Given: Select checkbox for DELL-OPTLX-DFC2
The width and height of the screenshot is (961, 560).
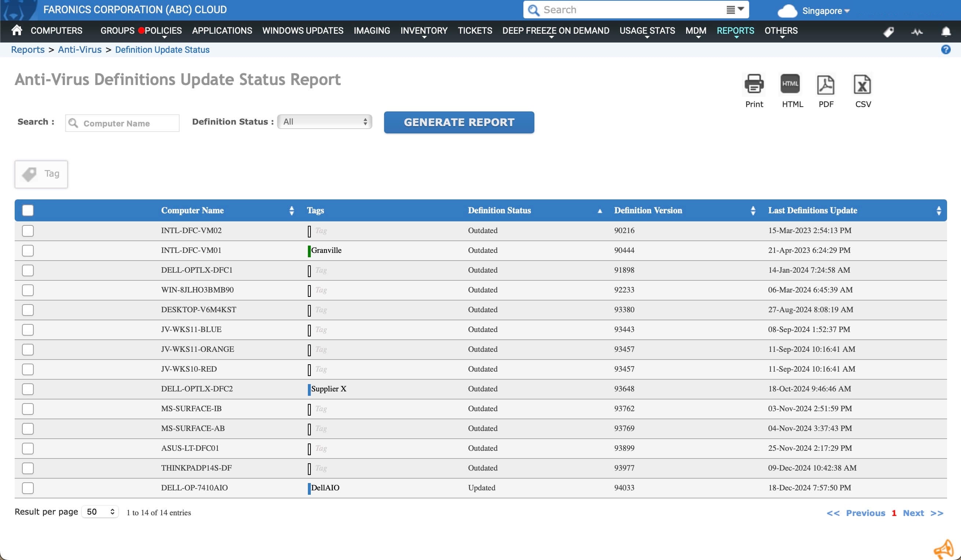Looking at the screenshot, I should point(28,389).
